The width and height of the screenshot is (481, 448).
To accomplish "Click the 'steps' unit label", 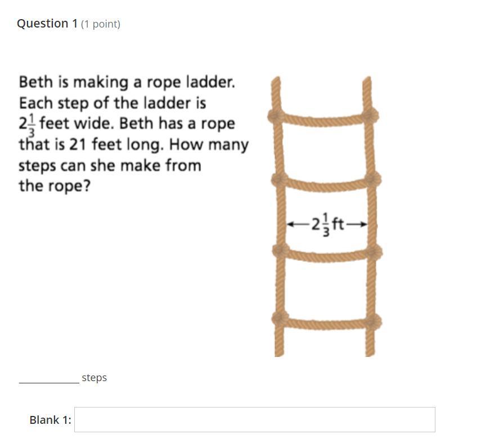I will point(94,378).
